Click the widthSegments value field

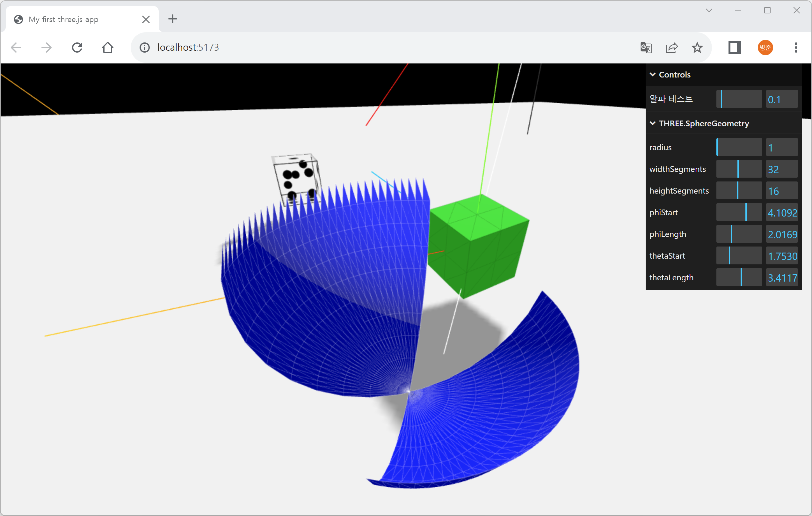781,169
